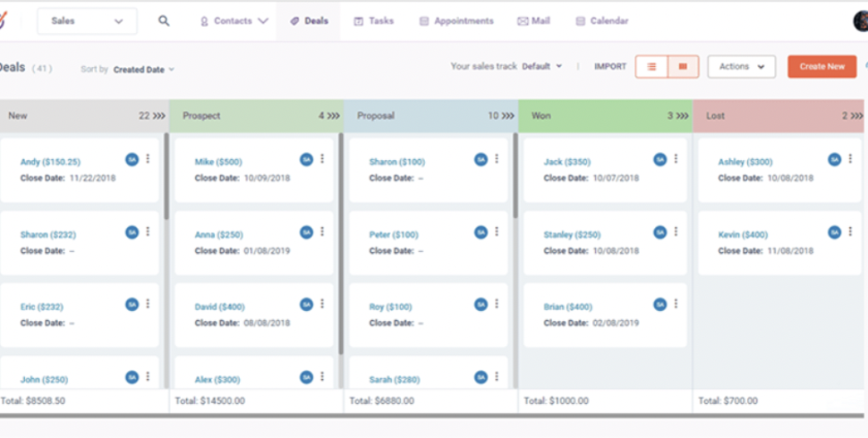Change sort by Created Date dropdown
868x438 pixels.
[x=143, y=70]
